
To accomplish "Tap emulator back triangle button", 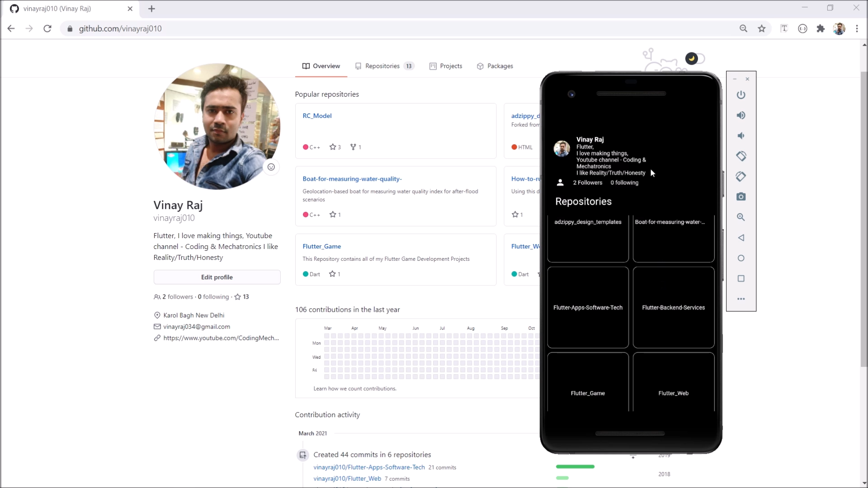I will pos(741,238).
